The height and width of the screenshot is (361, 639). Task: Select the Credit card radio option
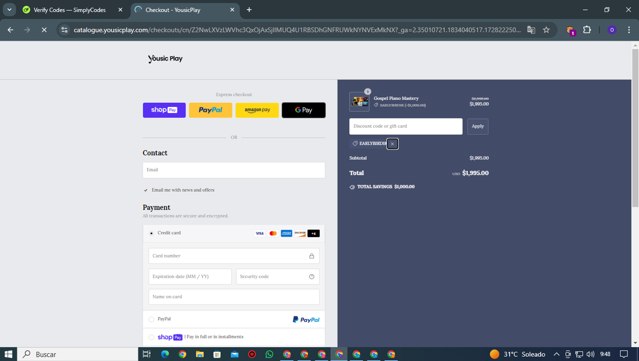[152, 233]
